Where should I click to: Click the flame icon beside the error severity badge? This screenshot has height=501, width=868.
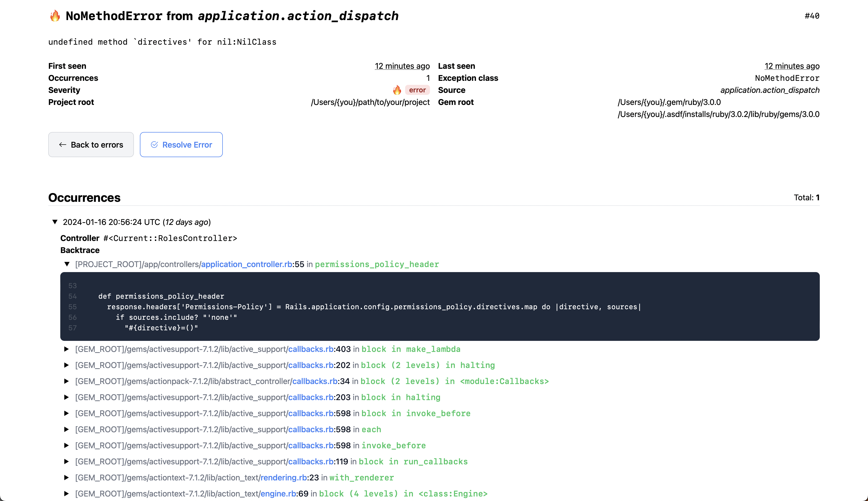coord(397,90)
